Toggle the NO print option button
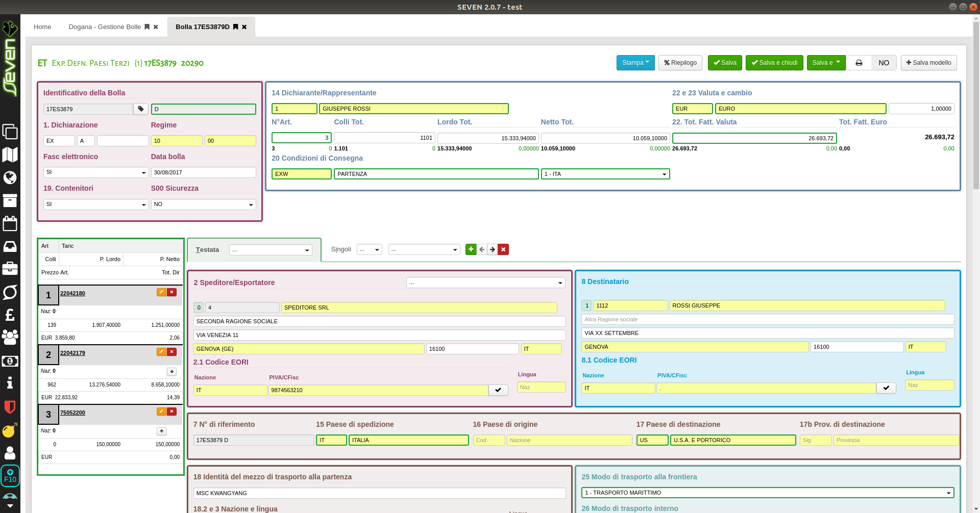Viewport: 980px width, 513px height. click(x=884, y=63)
